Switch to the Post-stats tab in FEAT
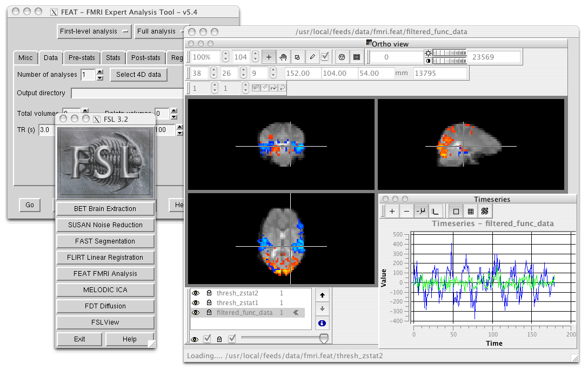Screen dimensions: 588x369 145,58
